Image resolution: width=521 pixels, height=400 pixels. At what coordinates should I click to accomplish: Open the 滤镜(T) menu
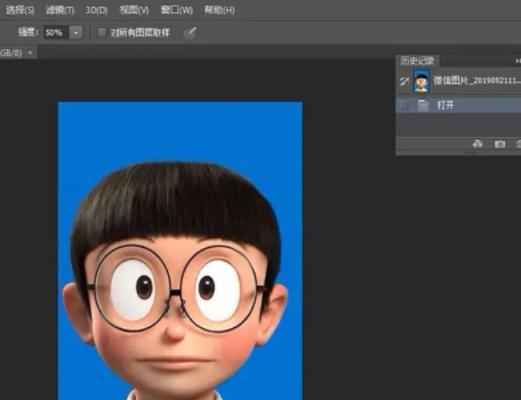tap(60, 10)
